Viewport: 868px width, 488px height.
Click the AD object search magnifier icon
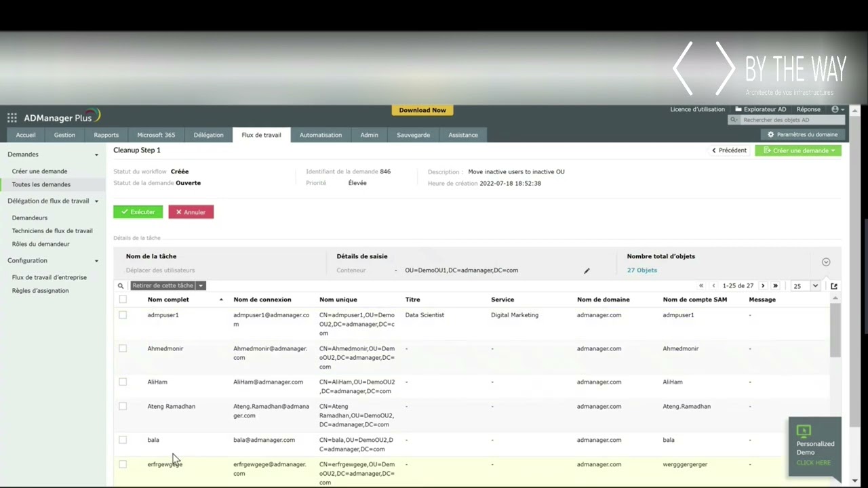point(734,120)
